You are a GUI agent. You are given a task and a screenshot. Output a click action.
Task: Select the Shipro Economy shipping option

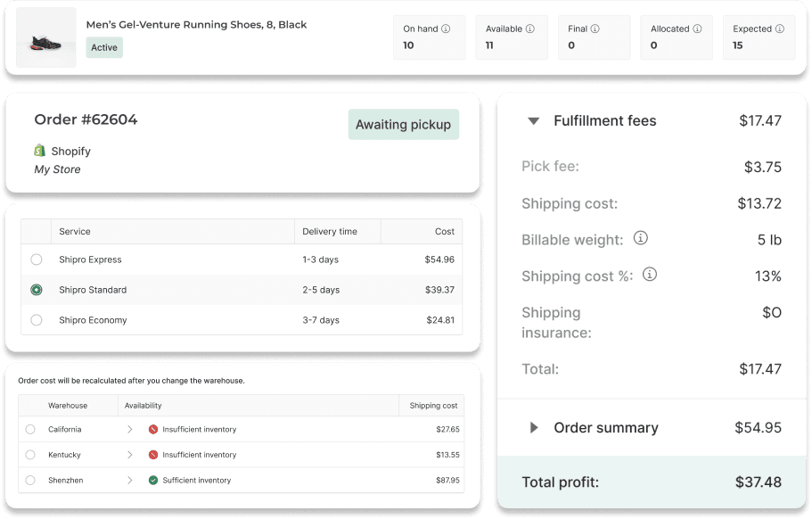[37, 320]
